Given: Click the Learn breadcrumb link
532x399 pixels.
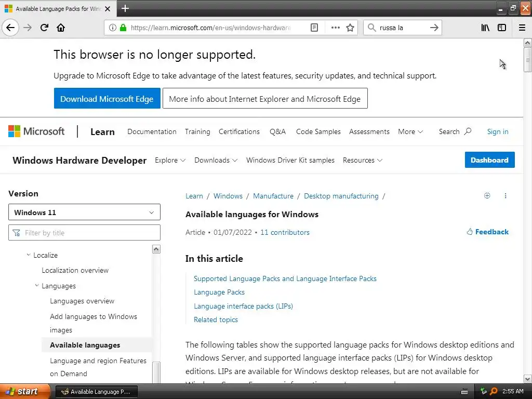Looking at the screenshot, I should (x=194, y=196).
